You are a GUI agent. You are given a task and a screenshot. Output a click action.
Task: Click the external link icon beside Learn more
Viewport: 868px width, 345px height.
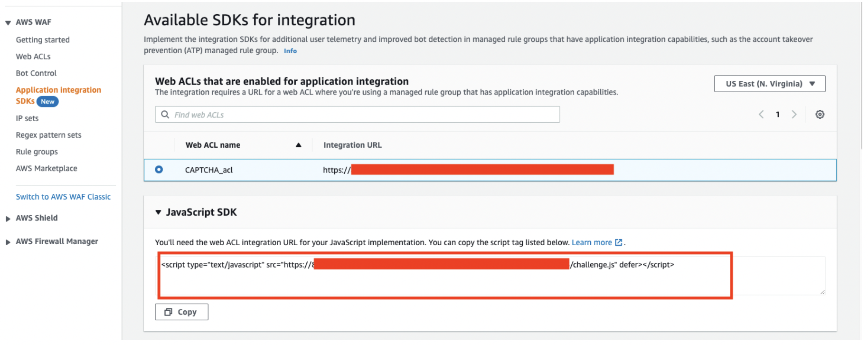point(618,242)
